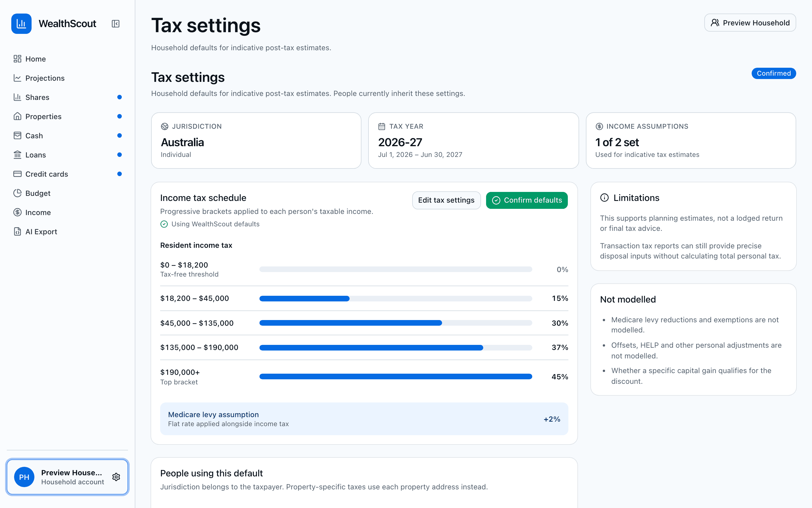
Task: Click the Loans bank icon
Action: 17,155
